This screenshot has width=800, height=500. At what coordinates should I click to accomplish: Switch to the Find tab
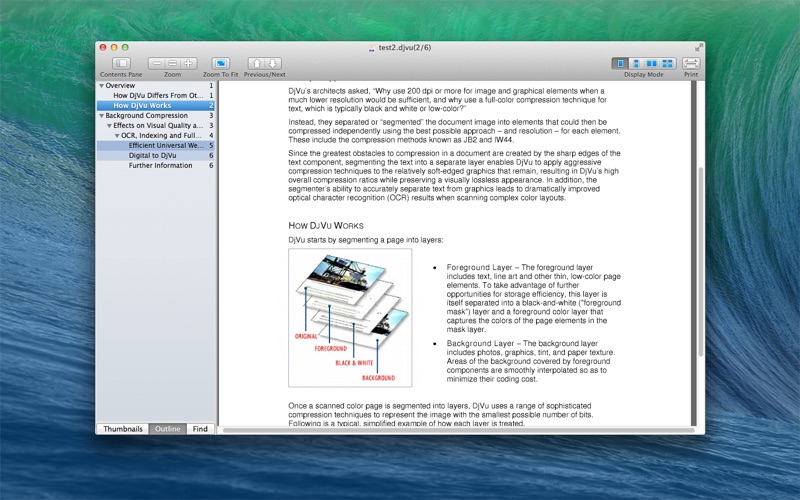(x=201, y=429)
